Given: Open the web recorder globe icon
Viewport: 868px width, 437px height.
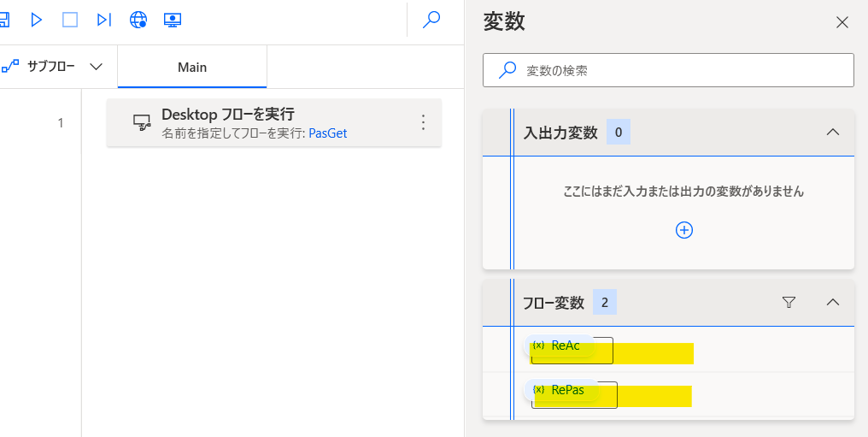Looking at the screenshot, I should tap(138, 20).
